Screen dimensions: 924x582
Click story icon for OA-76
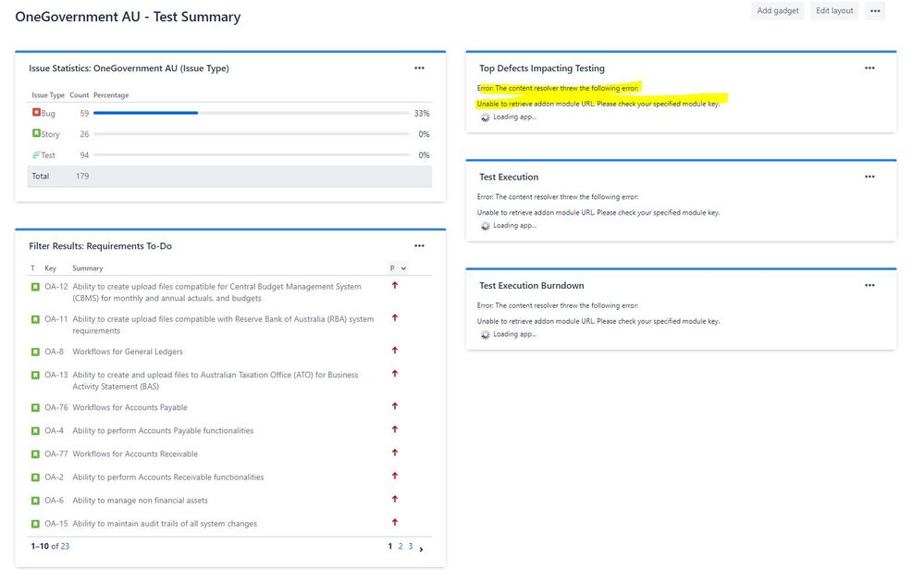pyautogui.click(x=35, y=408)
